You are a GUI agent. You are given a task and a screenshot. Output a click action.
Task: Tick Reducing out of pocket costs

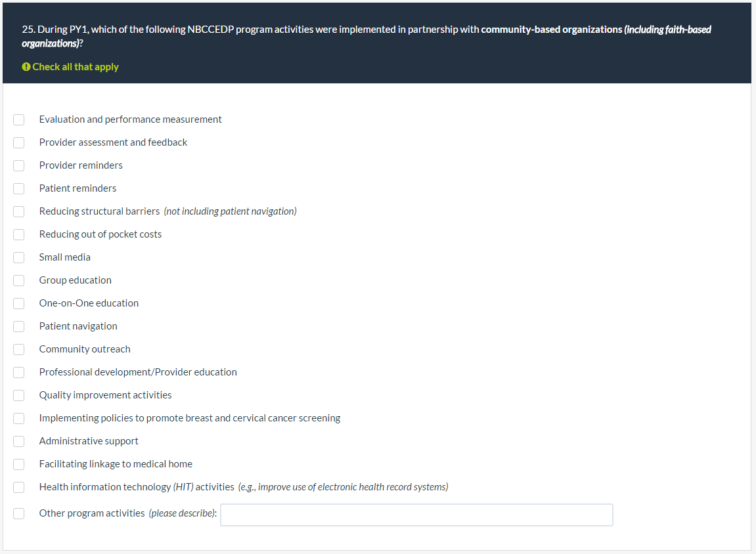pos(19,234)
